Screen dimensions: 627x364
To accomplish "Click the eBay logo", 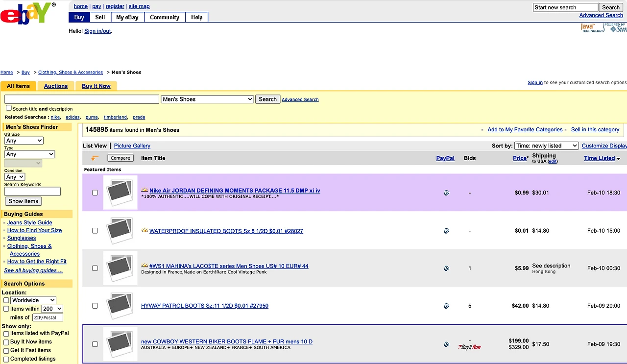I will pos(28,14).
